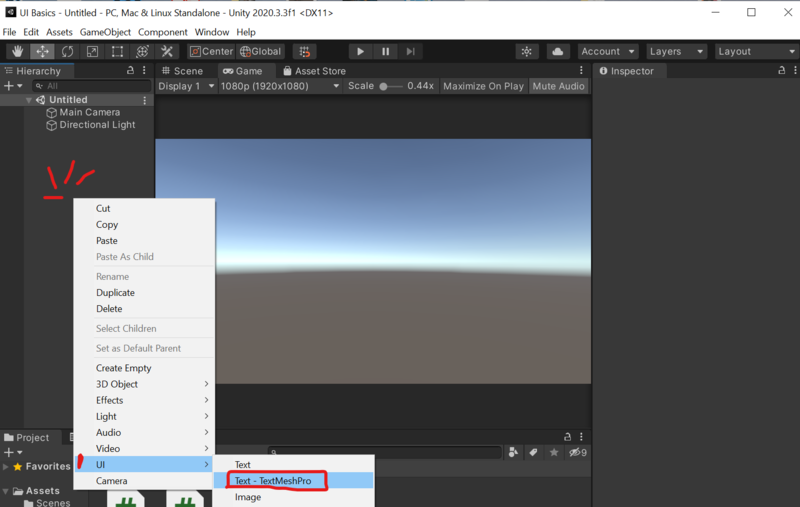Open the Display 1 dropdown

tap(186, 86)
